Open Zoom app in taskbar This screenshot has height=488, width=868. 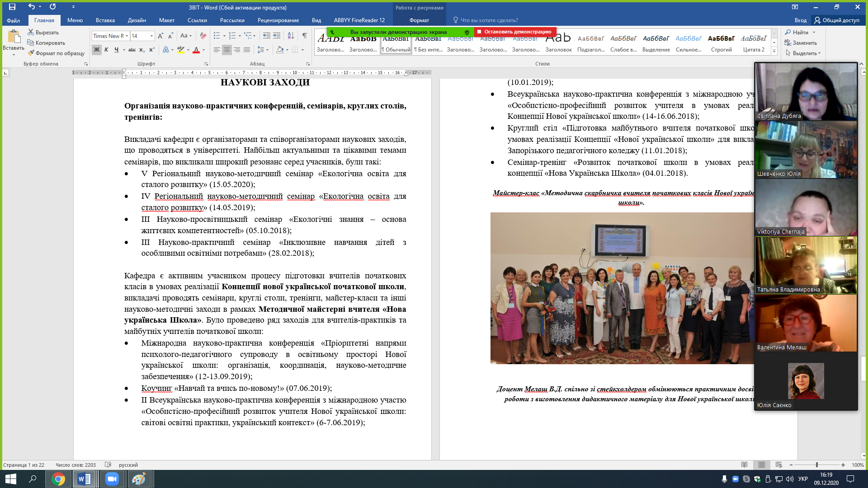[x=112, y=479]
